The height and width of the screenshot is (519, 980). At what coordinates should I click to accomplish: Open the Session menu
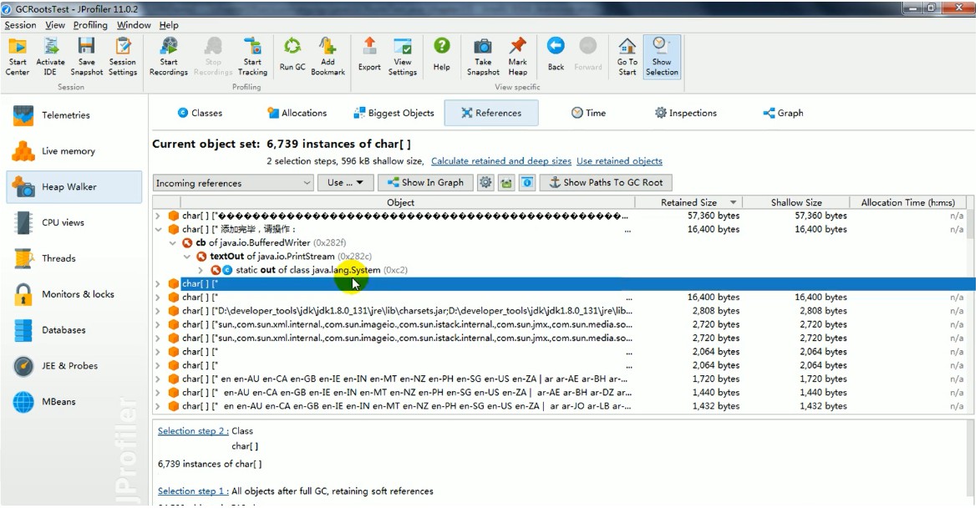tap(20, 25)
